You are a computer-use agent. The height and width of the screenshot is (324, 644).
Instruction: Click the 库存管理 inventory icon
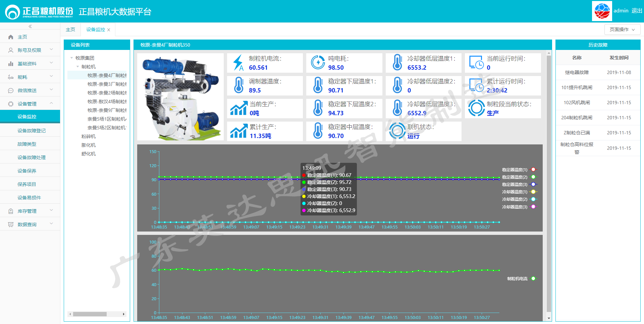coord(11,211)
